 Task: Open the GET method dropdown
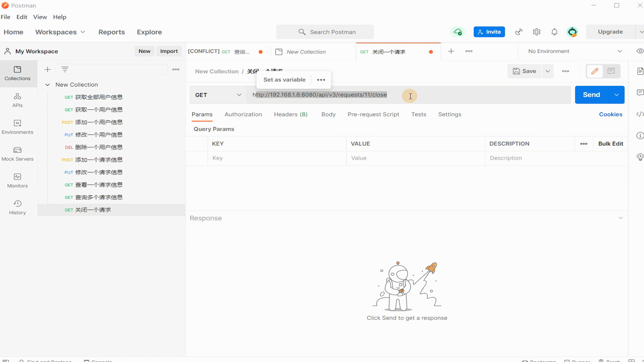218,95
